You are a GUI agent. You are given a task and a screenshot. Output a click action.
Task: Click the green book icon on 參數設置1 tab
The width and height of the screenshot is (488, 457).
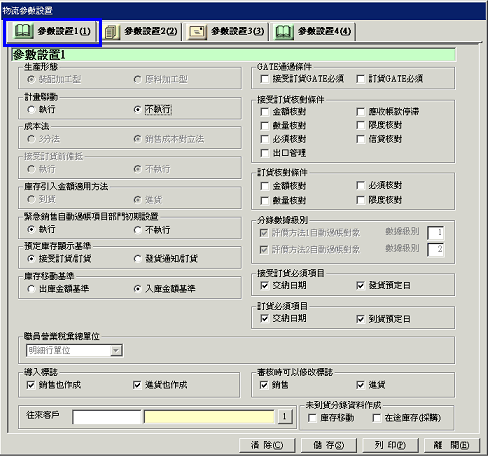click(23, 31)
